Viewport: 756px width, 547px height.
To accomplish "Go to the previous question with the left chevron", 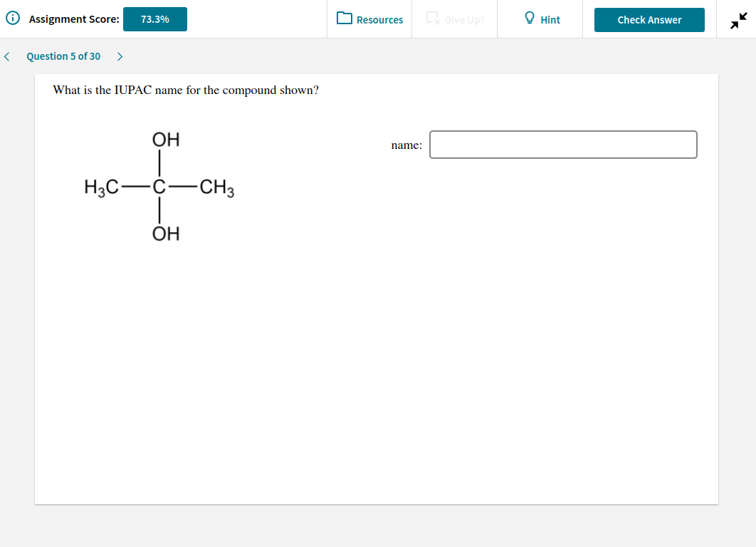I will coord(7,56).
